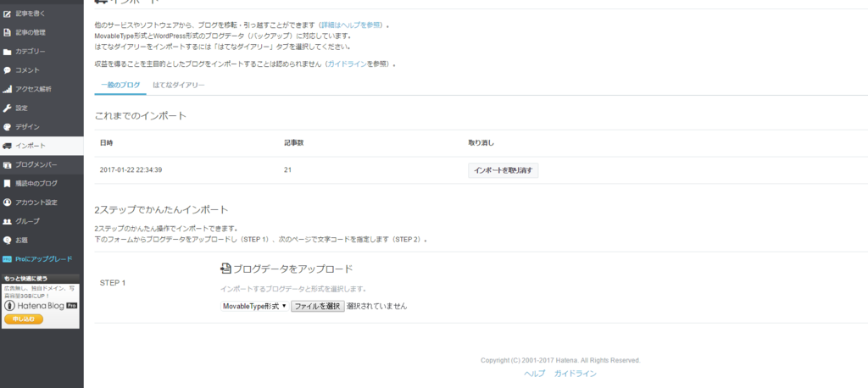Switch to はてなダイアリー tab
Image resolution: width=868 pixels, height=388 pixels.
(179, 86)
